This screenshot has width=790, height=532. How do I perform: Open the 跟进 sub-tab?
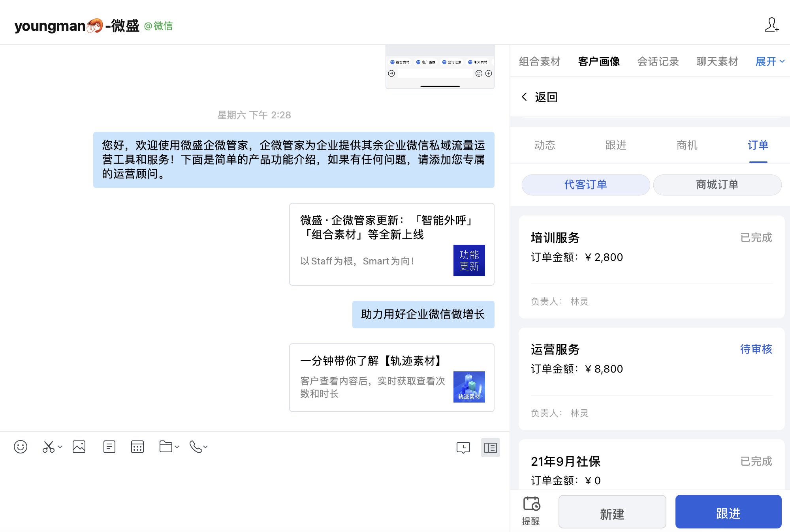coord(616,145)
